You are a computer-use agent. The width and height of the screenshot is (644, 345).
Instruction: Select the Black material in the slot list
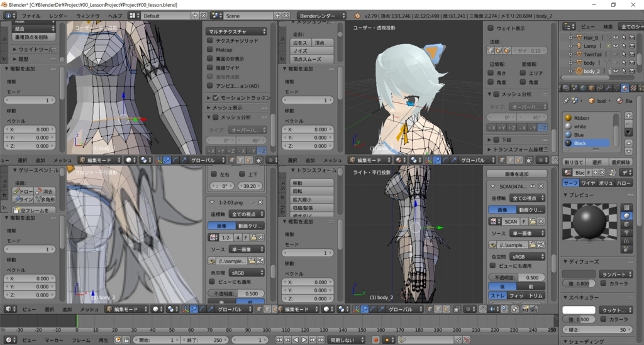point(587,143)
